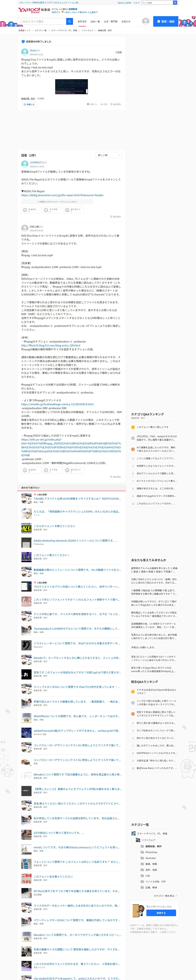This screenshot has height=980, width=196.
Task: Click the 質問・相談 button
Action: [x=166, y=21]
